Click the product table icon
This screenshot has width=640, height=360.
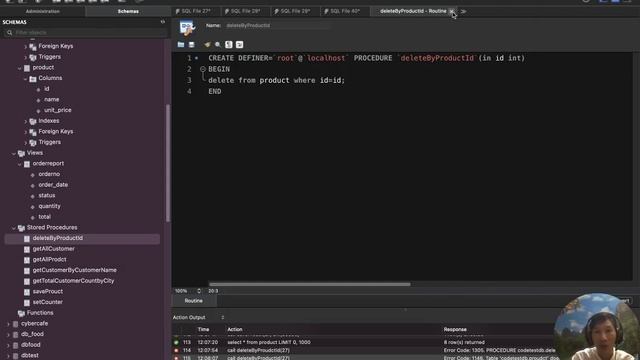coord(27,68)
